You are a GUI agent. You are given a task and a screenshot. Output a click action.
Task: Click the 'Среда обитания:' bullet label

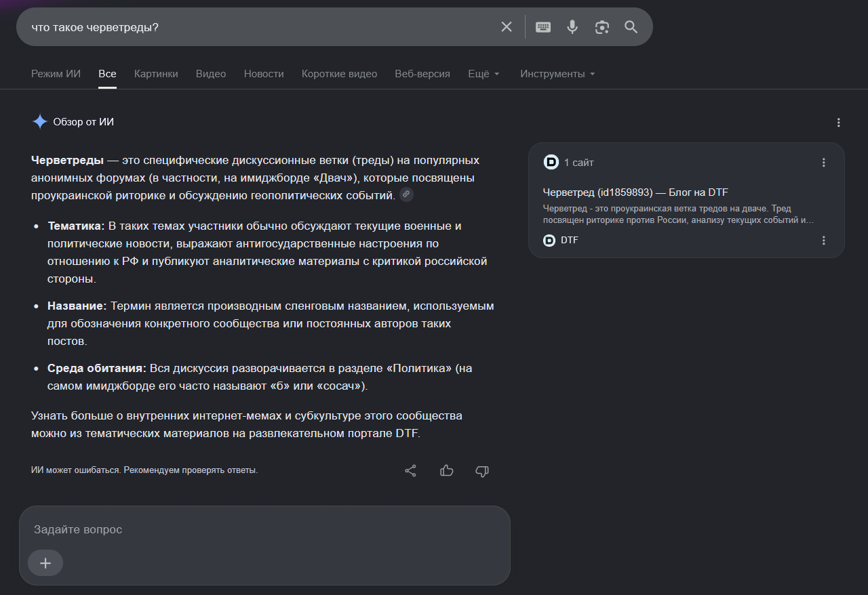[x=97, y=369]
